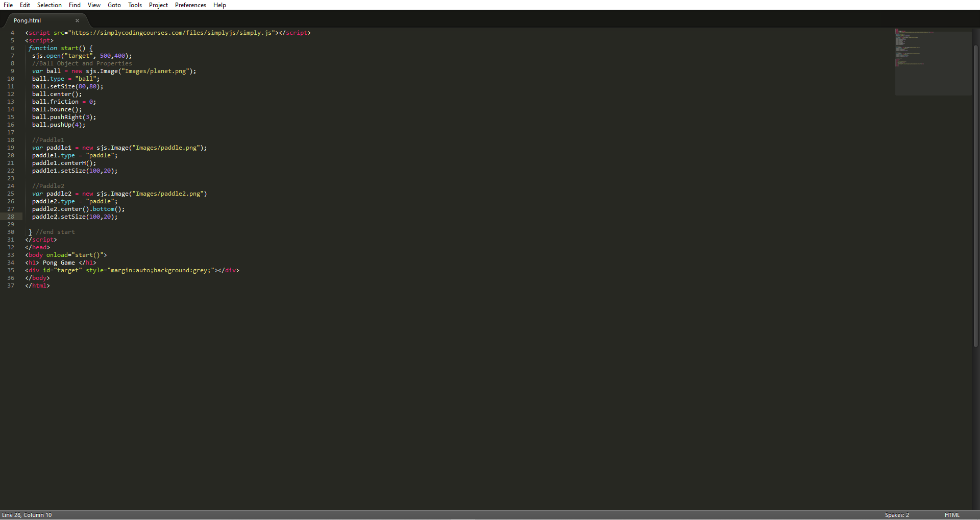Open the Project menu
Image resolution: width=980 pixels, height=520 pixels.
(158, 5)
